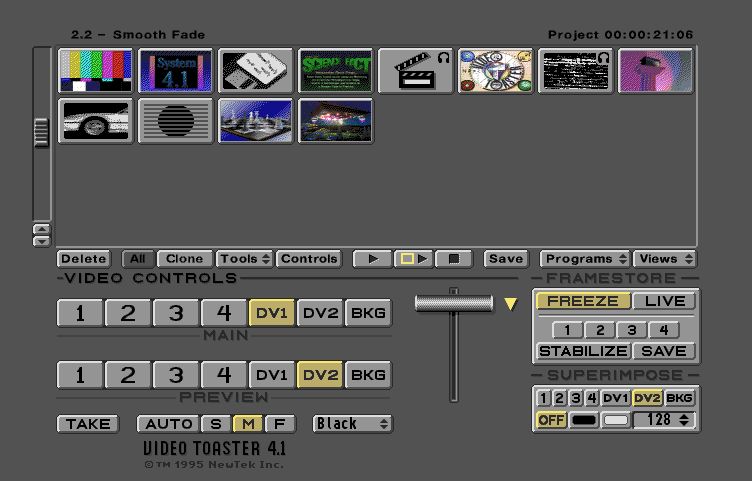This screenshot has width=752, height=481.
Task: Click the yellow T-bar position marker
Action: 511,304
